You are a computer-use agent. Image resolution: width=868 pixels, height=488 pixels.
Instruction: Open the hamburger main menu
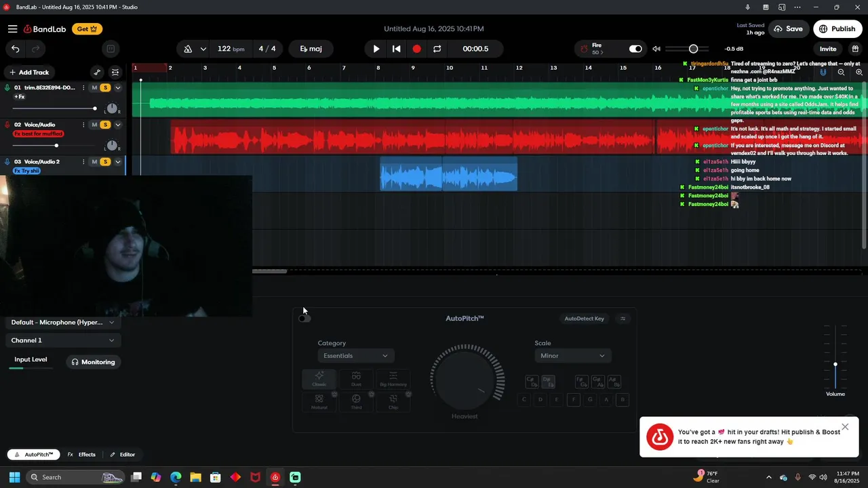(12, 29)
